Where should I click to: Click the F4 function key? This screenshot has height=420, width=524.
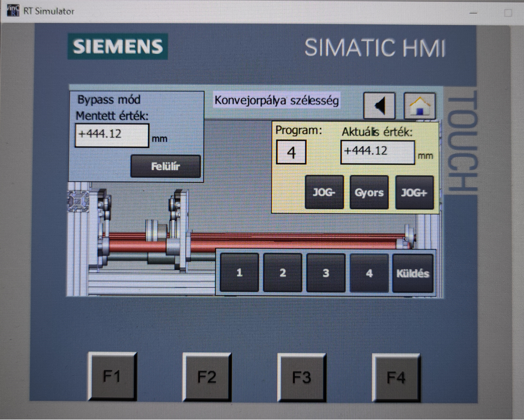point(396,378)
